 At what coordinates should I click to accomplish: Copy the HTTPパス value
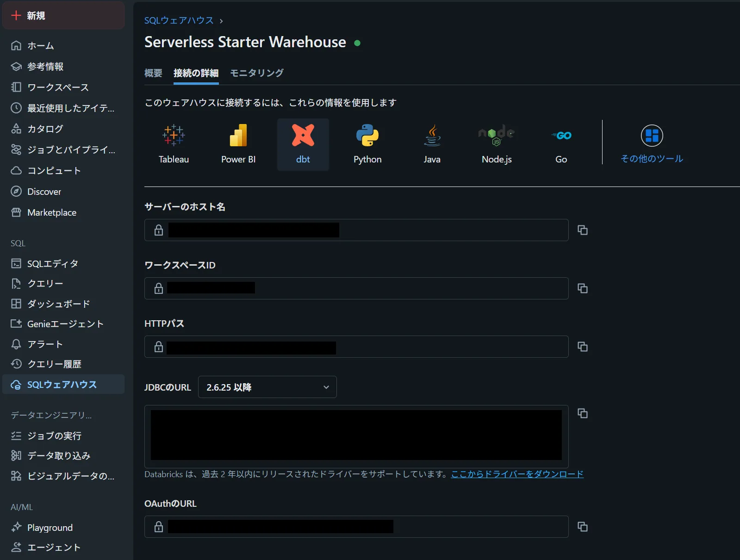click(583, 347)
